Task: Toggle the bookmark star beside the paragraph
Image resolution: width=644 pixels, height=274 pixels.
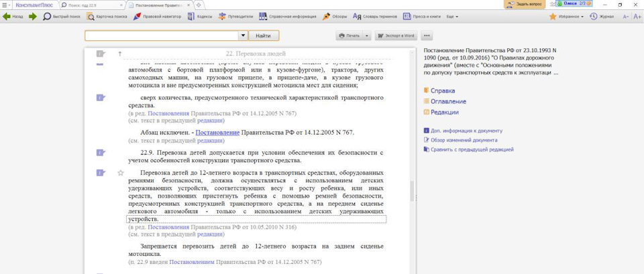Action: 121,173
